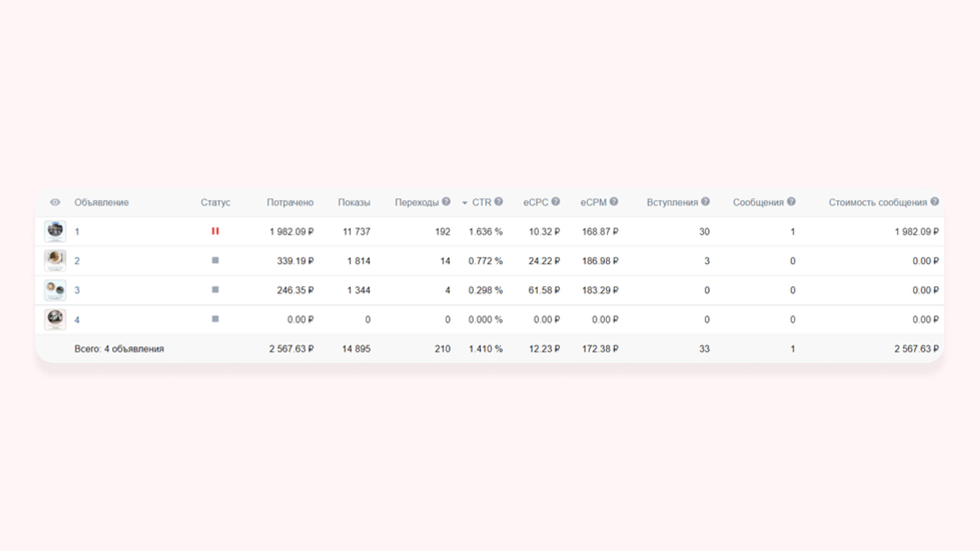Click the CTR sort arrow
The image size is (980, 551).
464,203
